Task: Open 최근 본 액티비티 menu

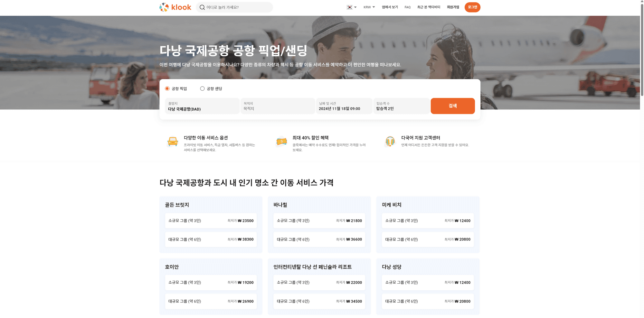Action: point(429,7)
